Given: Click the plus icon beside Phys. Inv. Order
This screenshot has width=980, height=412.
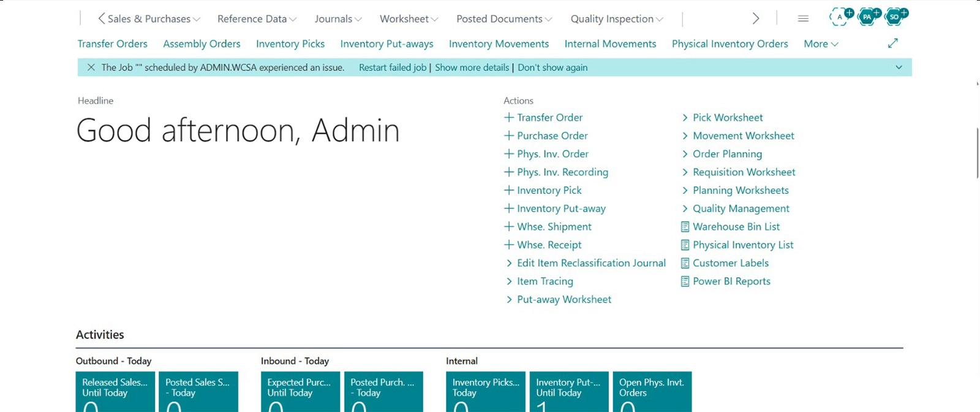Looking at the screenshot, I should [x=509, y=154].
